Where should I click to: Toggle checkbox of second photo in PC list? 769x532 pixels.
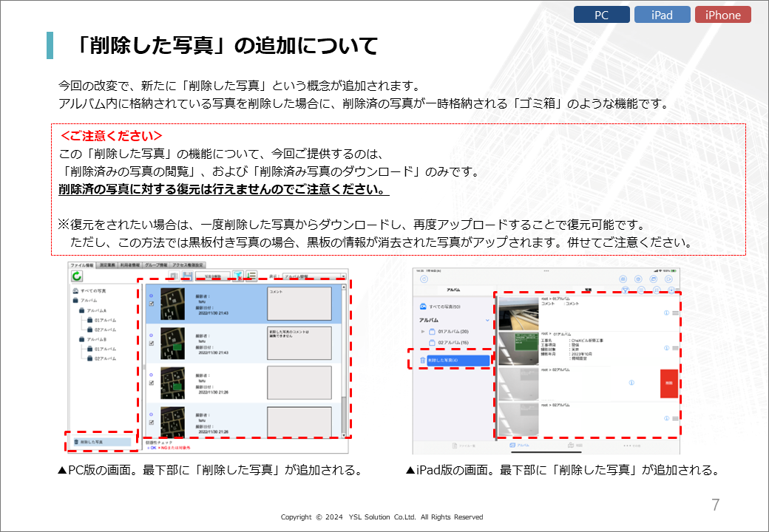point(152,344)
